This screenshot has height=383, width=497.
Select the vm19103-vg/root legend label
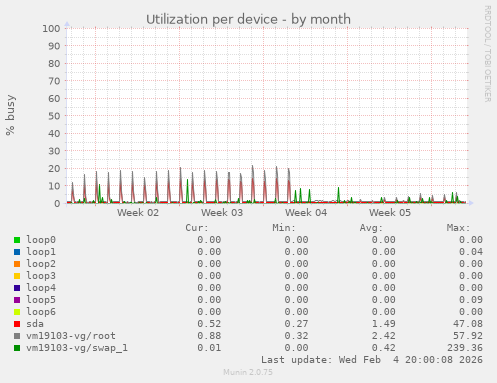pyautogui.click(x=71, y=336)
